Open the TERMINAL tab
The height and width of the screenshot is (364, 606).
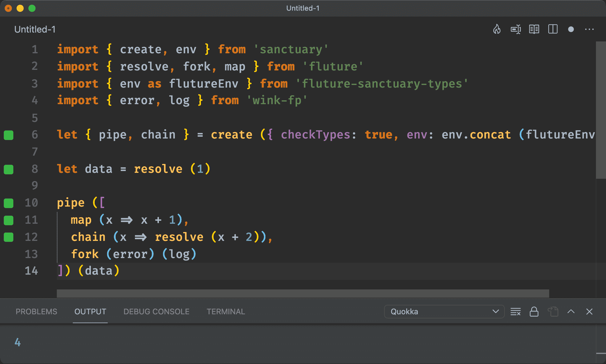pyautogui.click(x=225, y=311)
